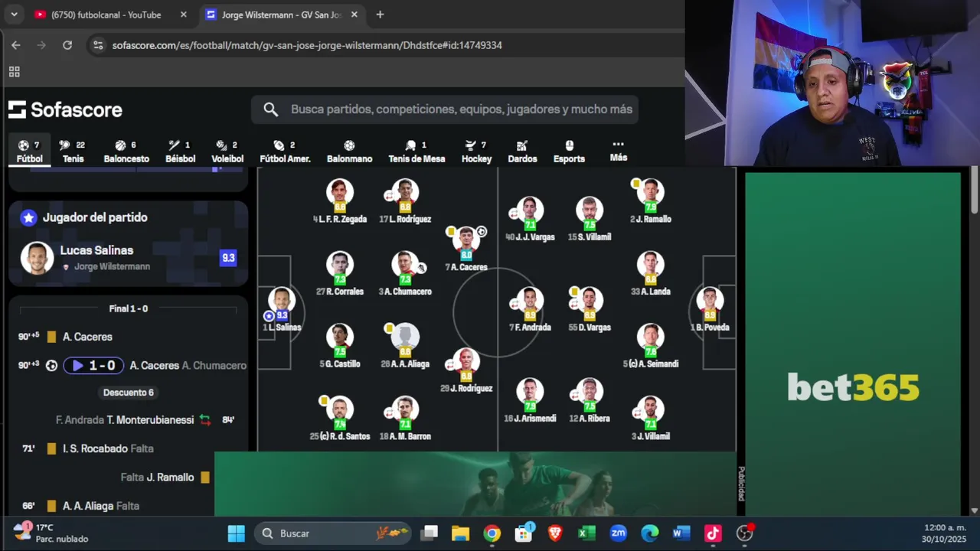The height and width of the screenshot is (551, 980).
Task: Expand the Más sports menu
Action: pos(619,151)
